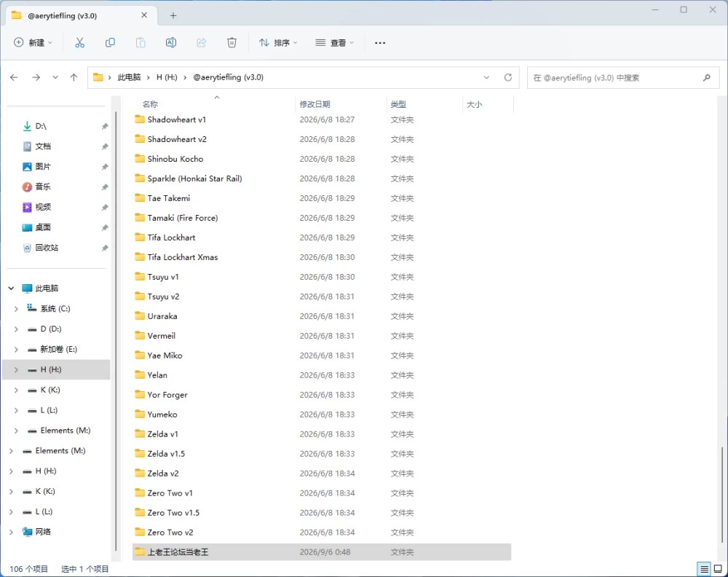728x577 pixels.
Task: Click the Copy icon in toolbar
Action: (110, 43)
